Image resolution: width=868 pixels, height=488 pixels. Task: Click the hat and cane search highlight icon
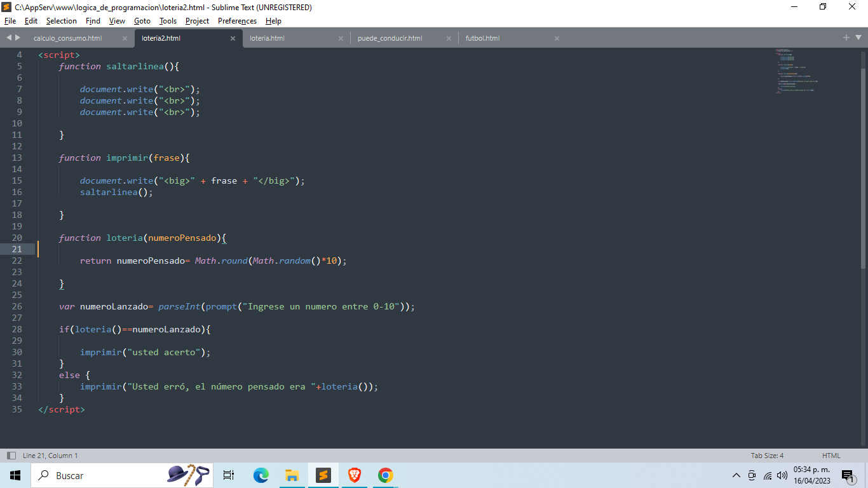[188, 475]
